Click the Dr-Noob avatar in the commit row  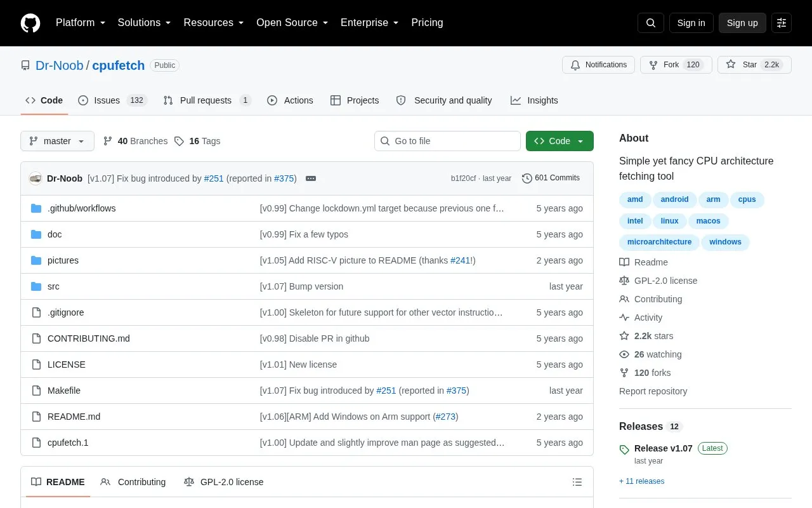[x=36, y=178]
